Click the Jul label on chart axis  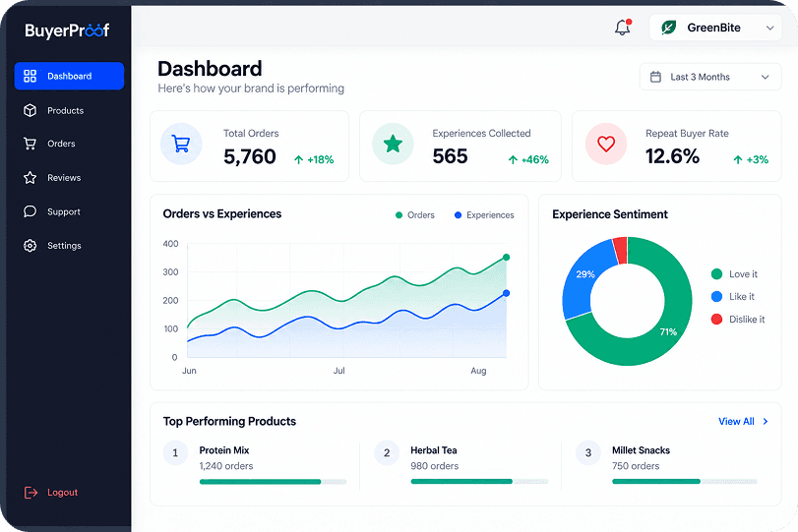[338, 371]
